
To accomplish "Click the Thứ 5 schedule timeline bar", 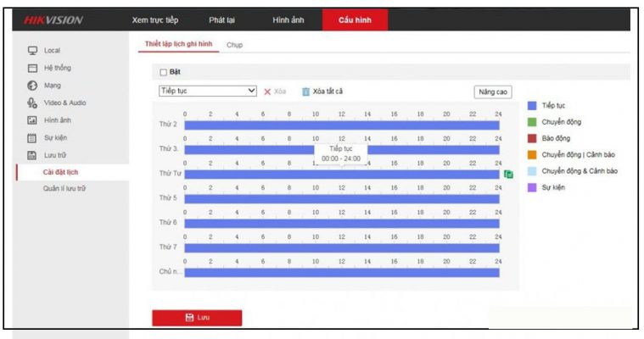I will pyautogui.click(x=342, y=199).
